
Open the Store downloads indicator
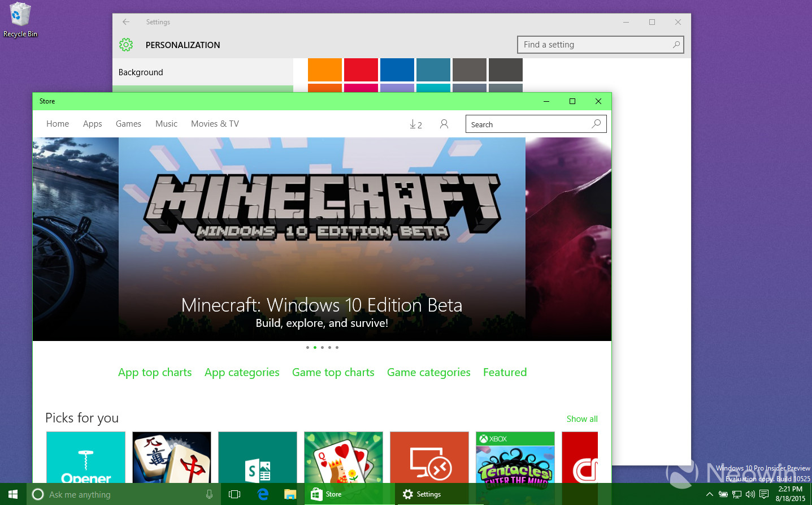(x=416, y=124)
